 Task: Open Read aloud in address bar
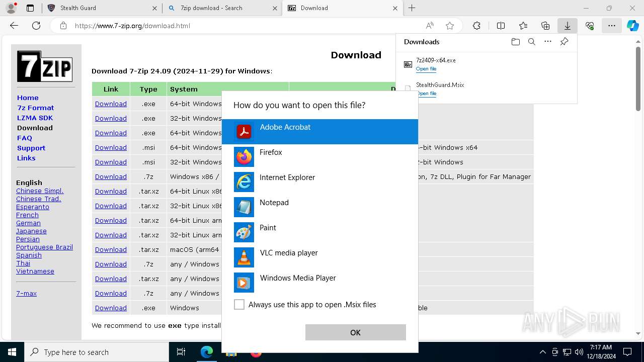point(430,26)
